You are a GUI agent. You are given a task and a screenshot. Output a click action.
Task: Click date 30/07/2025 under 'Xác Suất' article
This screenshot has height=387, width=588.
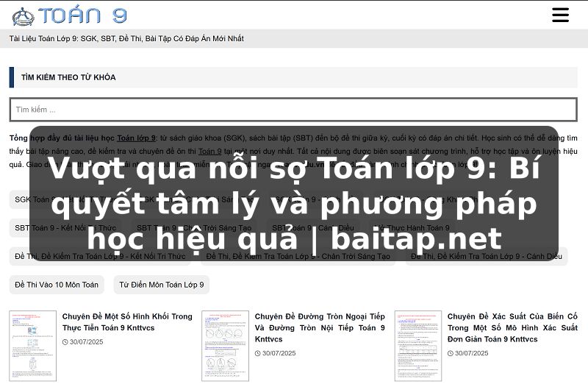[472, 353]
